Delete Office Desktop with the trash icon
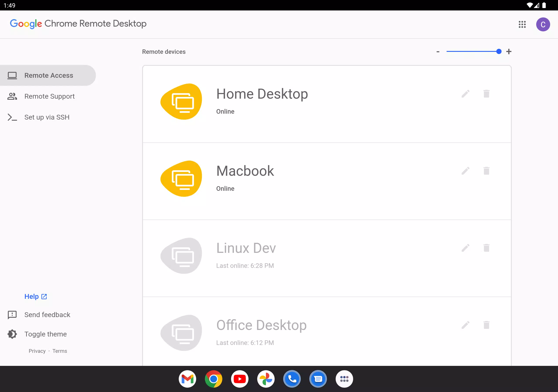Viewport: 558px width, 392px height. coord(486,325)
